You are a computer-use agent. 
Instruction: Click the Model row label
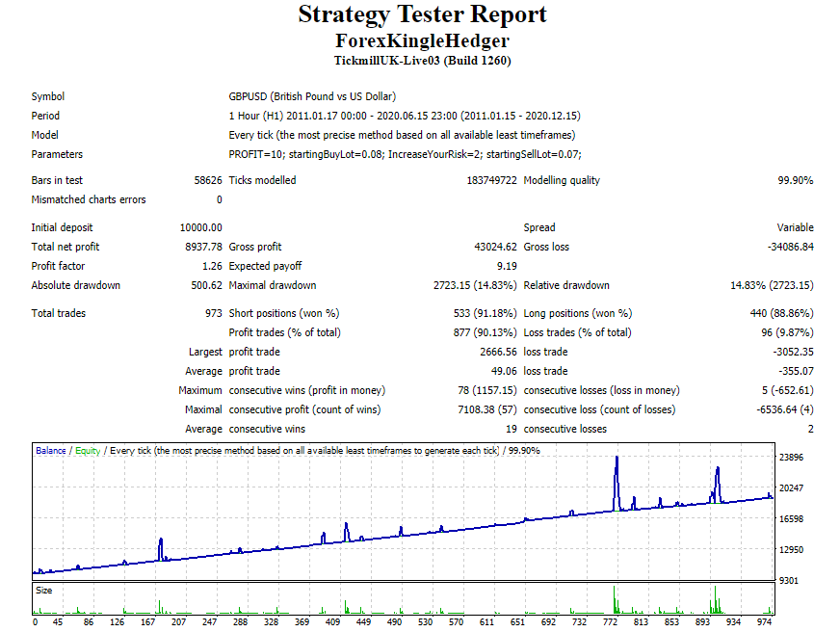click(x=44, y=135)
